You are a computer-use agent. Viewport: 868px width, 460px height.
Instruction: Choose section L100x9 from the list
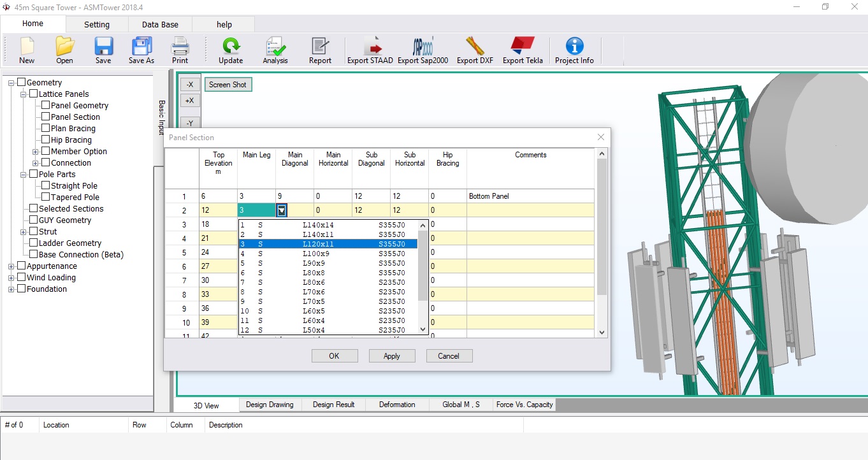[328, 254]
